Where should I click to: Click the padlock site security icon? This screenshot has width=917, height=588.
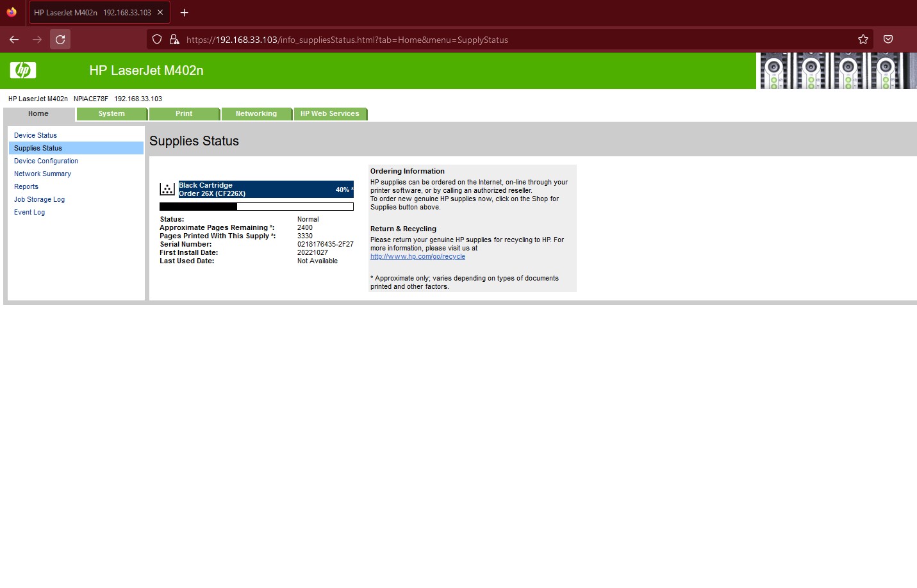click(174, 40)
